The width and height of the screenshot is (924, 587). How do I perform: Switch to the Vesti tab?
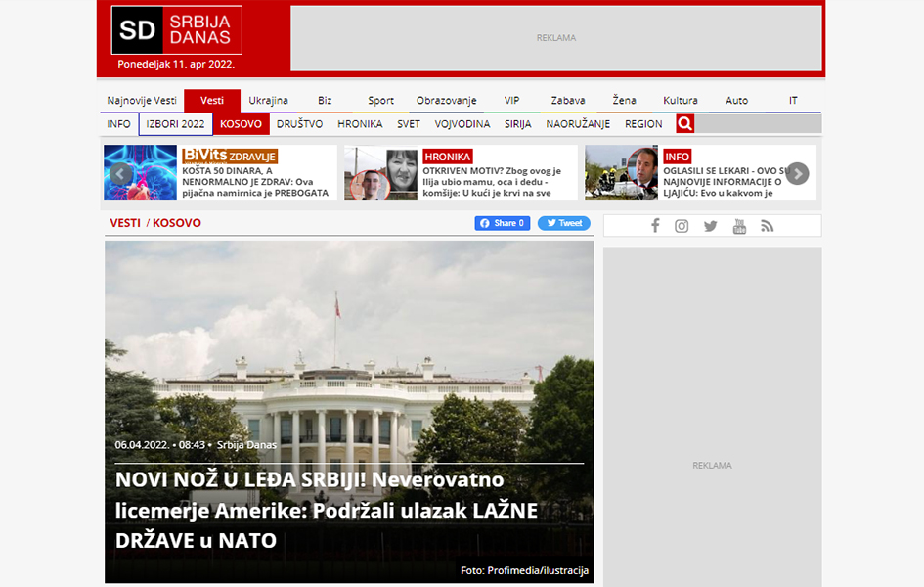point(212,100)
